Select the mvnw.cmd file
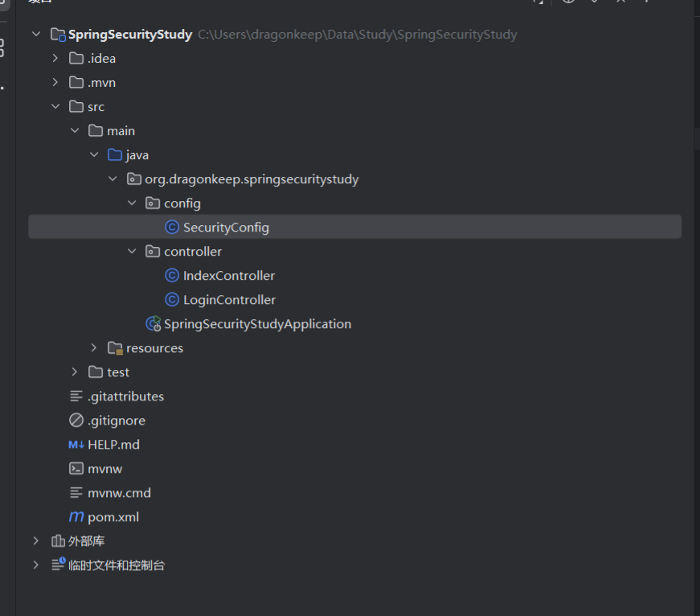Viewport: 700px width, 616px height. click(x=119, y=493)
